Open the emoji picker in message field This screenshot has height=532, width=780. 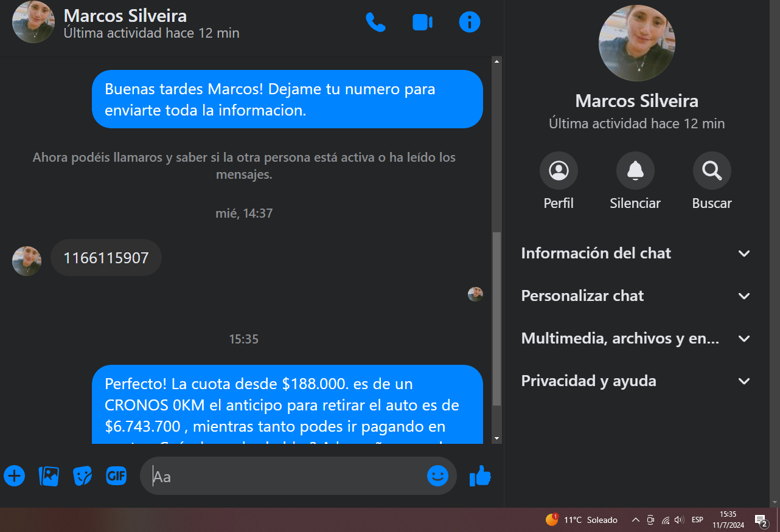(437, 475)
